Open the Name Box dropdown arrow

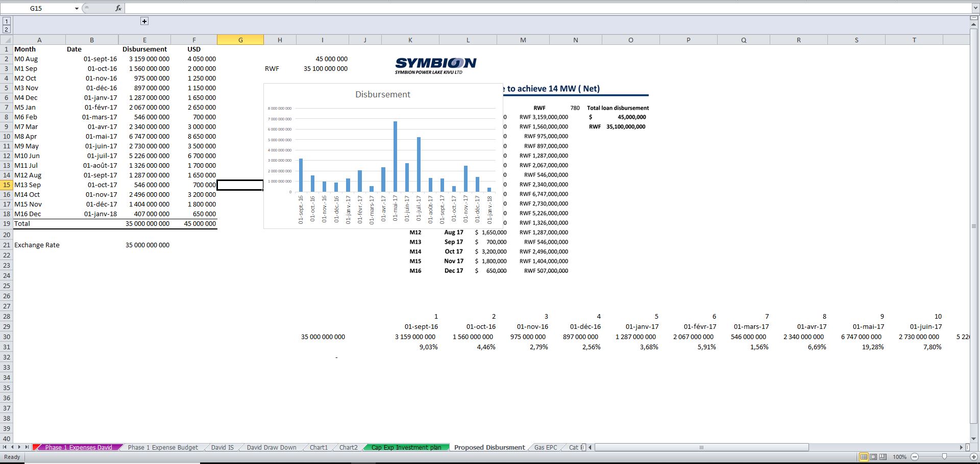click(77, 8)
